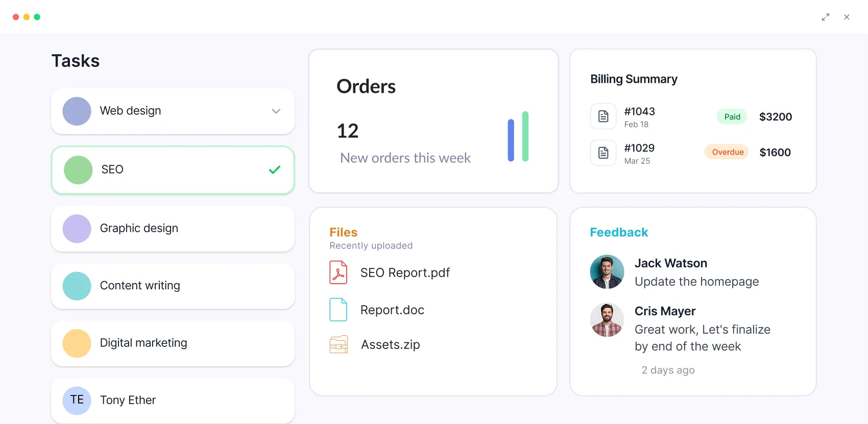Screen dimensions: 868x424
Task: Click the Assets.zip archive icon
Action: pyautogui.click(x=339, y=344)
